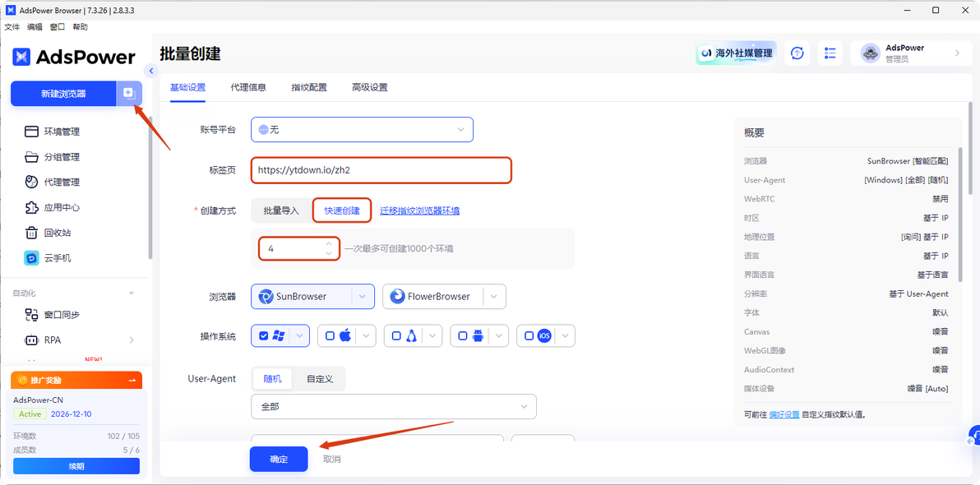Expand the AdsPower account chevron

coord(957,53)
